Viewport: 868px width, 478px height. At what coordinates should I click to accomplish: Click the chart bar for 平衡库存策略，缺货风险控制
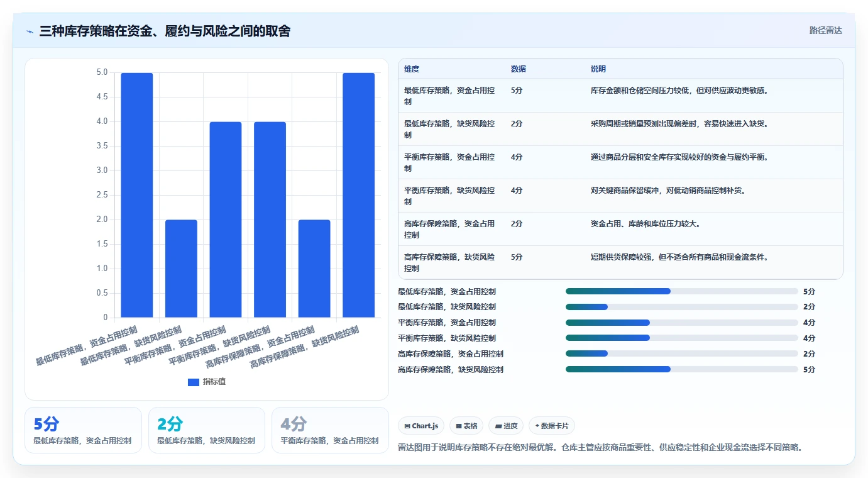click(x=270, y=220)
